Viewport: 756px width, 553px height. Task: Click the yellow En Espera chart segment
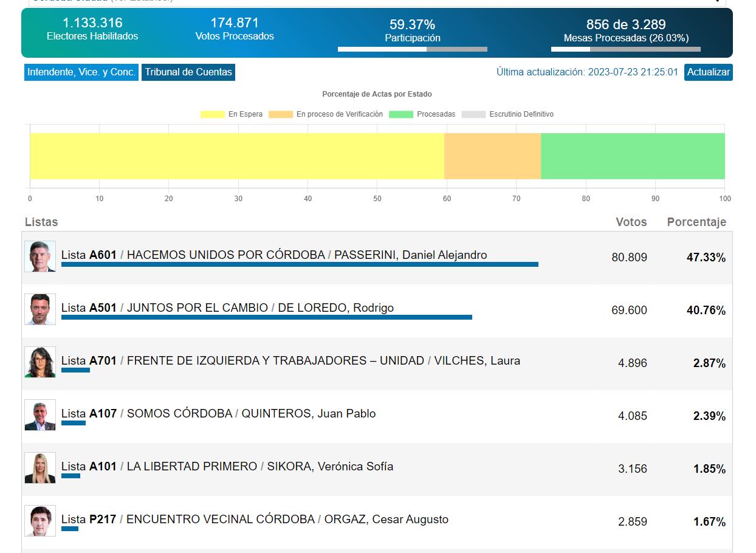coord(237,156)
